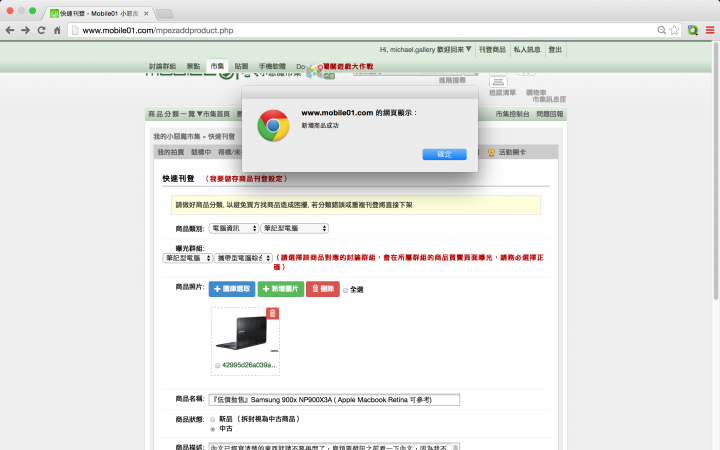Open 問題回報 link
720x450 pixels.
tap(550, 114)
